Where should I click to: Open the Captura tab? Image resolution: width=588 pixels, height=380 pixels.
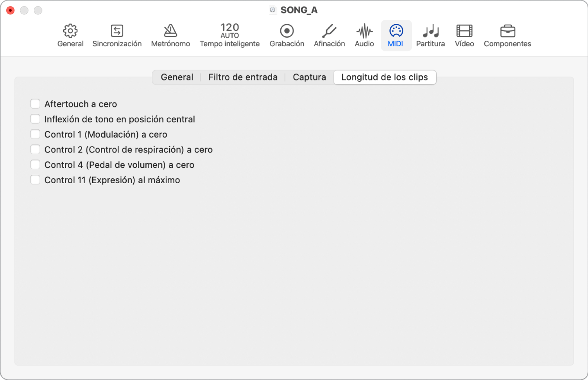click(x=309, y=77)
